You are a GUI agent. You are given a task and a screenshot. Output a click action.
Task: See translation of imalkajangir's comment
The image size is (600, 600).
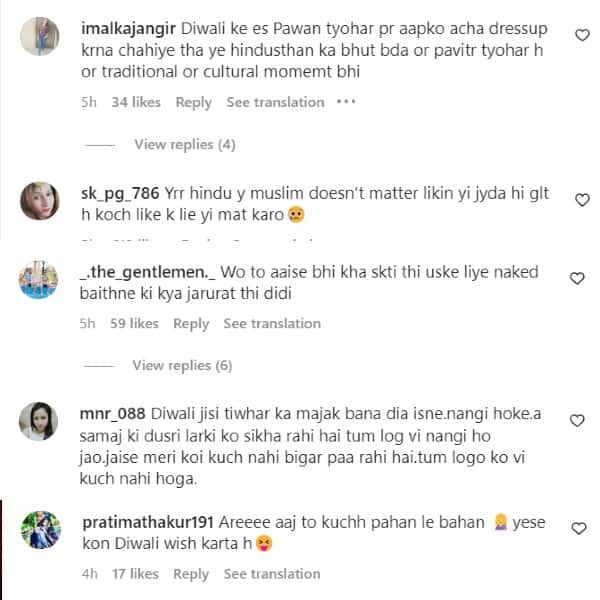click(x=275, y=102)
